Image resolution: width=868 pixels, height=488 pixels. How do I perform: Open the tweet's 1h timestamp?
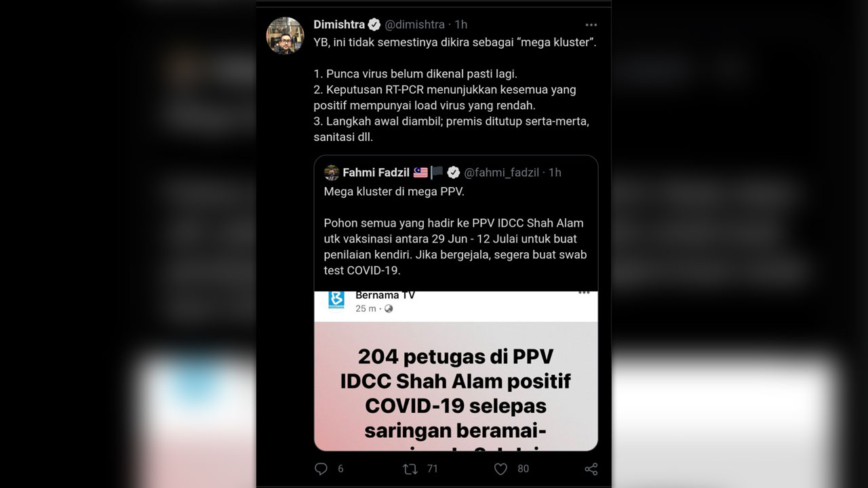click(461, 24)
